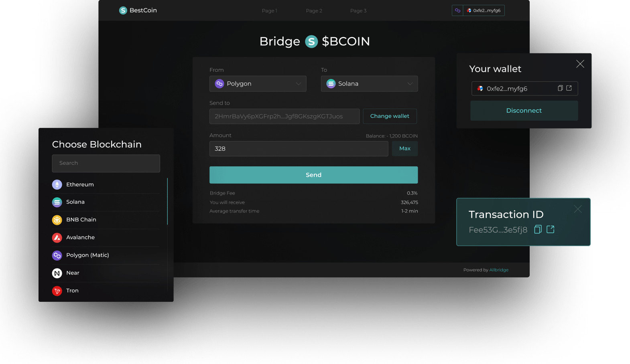Click the blockchain list scrollbar

pos(167,201)
